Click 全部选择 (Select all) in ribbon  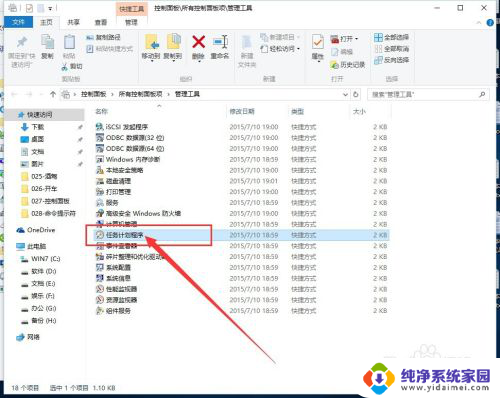[392, 37]
